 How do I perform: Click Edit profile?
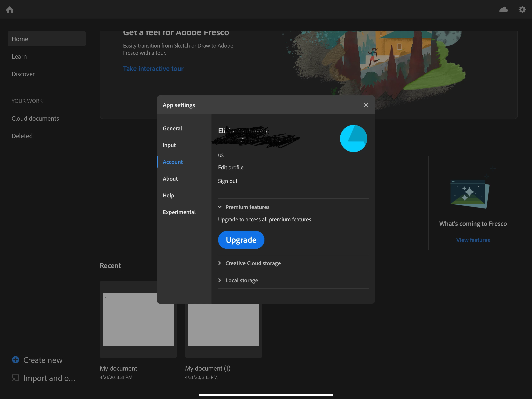(231, 167)
